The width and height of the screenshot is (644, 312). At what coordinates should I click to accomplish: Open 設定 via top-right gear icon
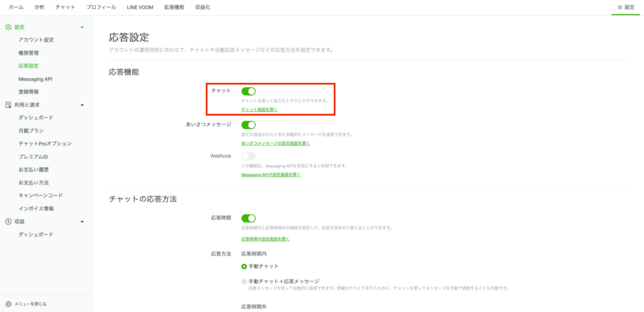click(620, 7)
